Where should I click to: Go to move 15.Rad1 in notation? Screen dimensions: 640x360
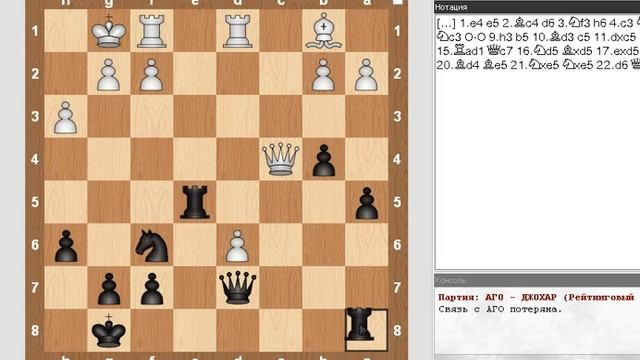(460, 51)
